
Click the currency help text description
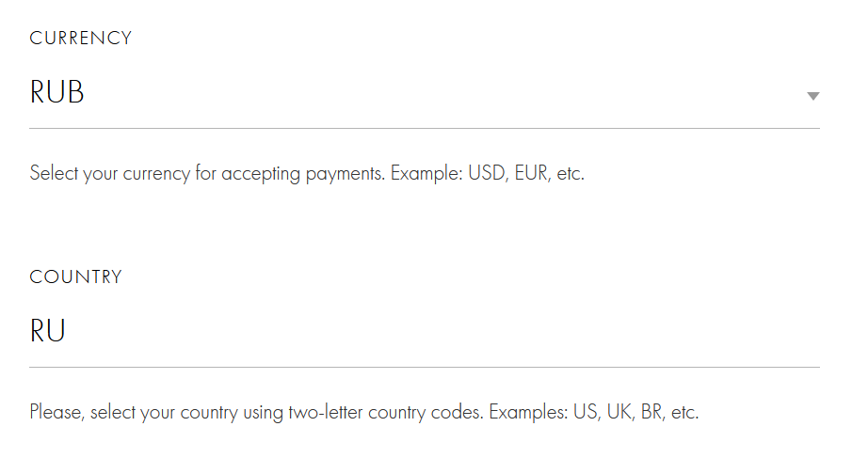(307, 174)
